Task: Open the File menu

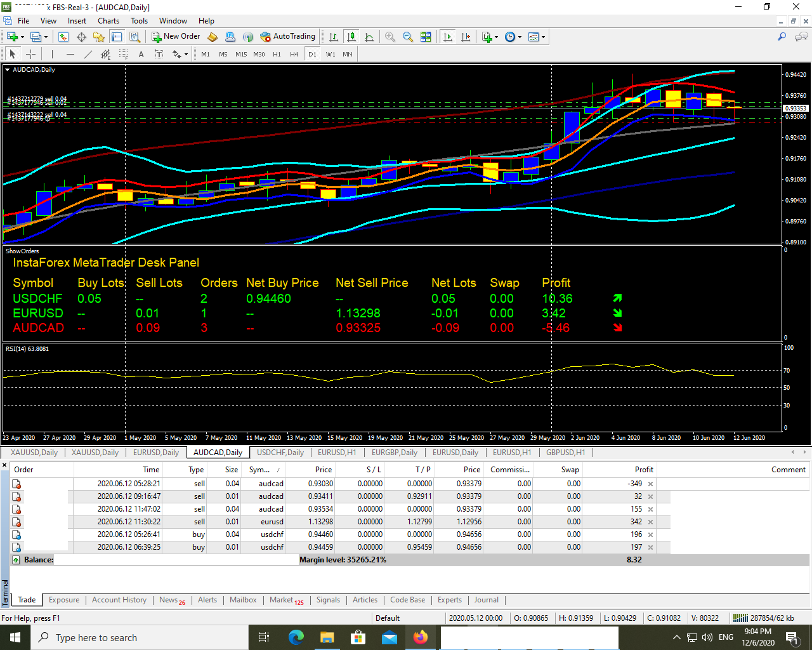Action: coord(23,21)
